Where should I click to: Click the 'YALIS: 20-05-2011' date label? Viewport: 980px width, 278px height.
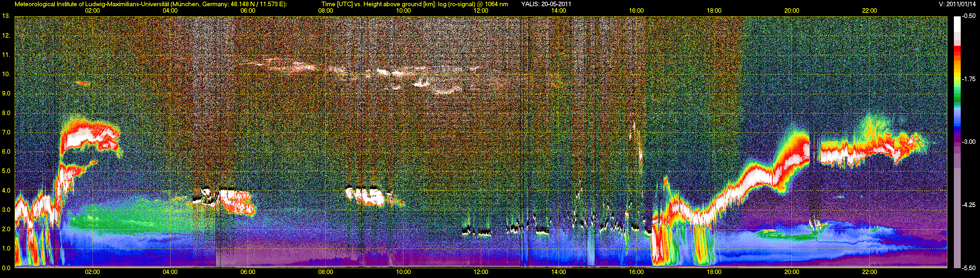(546, 4)
